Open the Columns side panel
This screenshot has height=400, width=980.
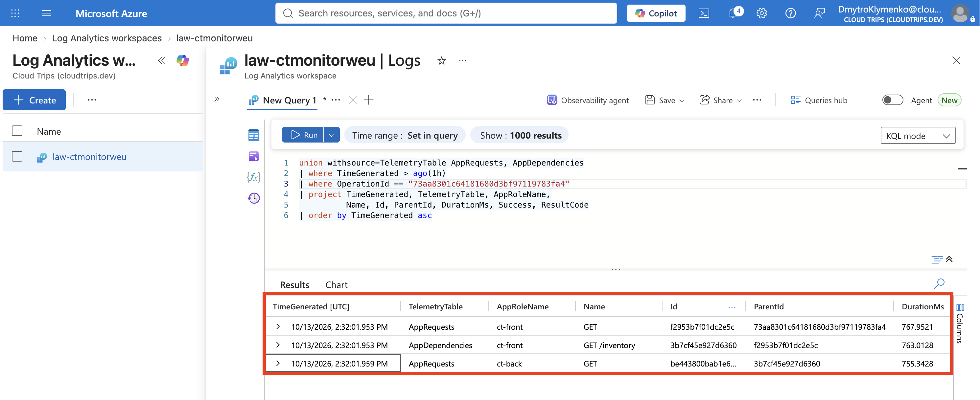[x=960, y=323]
